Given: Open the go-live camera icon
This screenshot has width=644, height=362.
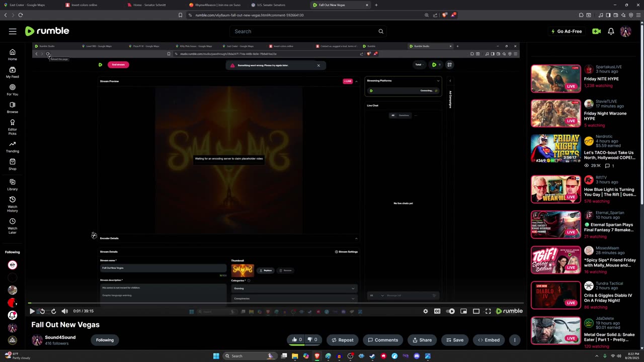Looking at the screenshot, I should 596,31.
